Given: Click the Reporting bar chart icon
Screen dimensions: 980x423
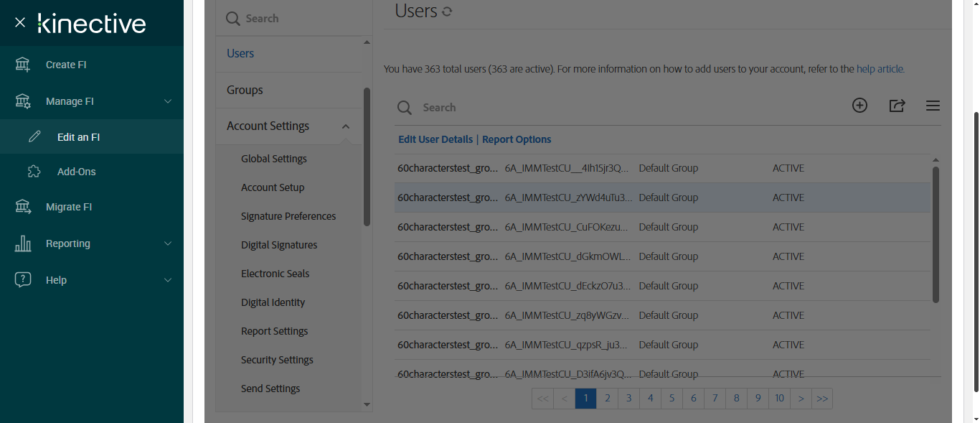Looking at the screenshot, I should point(23,243).
